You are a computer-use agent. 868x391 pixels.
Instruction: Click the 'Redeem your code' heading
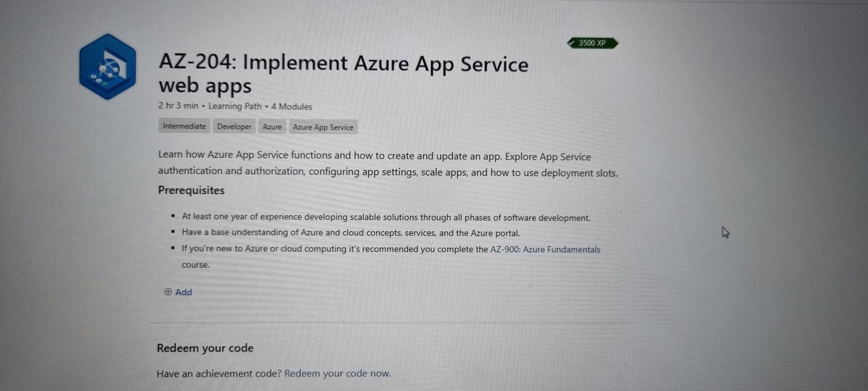[x=205, y=348]
